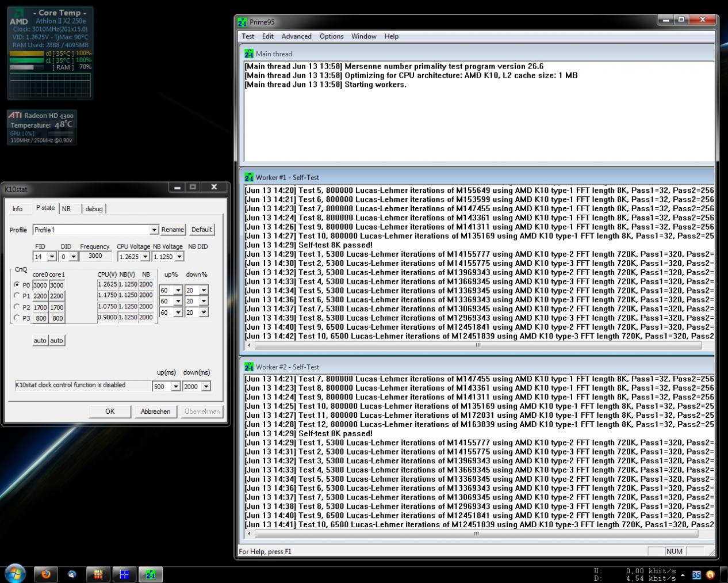Show hidden tray icons arrow
The image size is (728, 583).
(x=683, y=575)
